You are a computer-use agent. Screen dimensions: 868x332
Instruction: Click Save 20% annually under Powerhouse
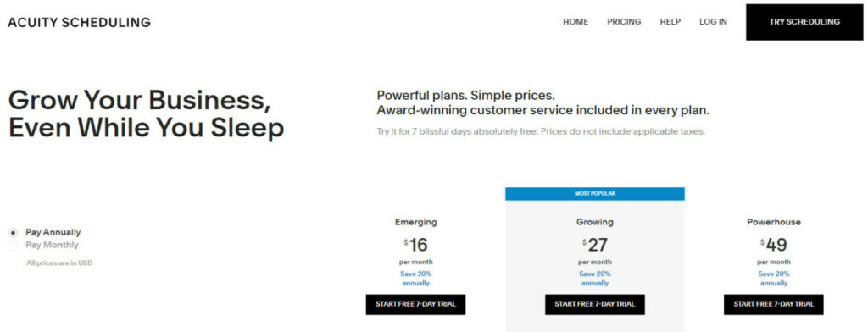(774, 279)
